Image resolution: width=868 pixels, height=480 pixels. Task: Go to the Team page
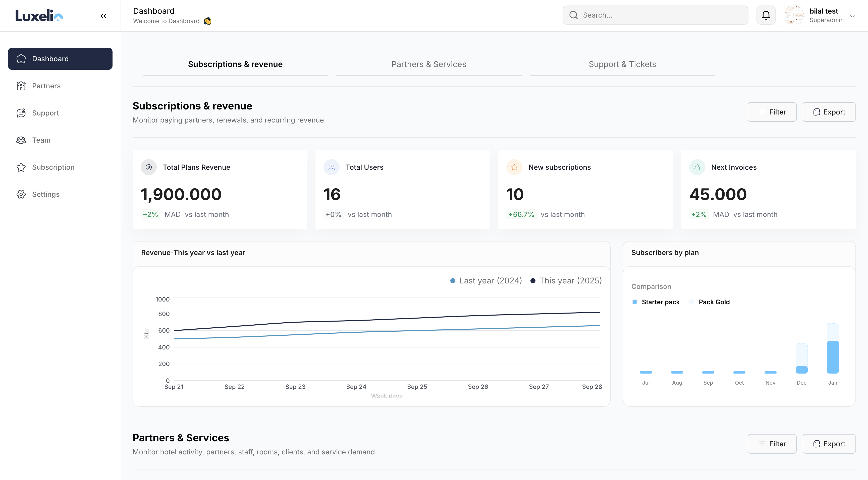click(41, 140)
